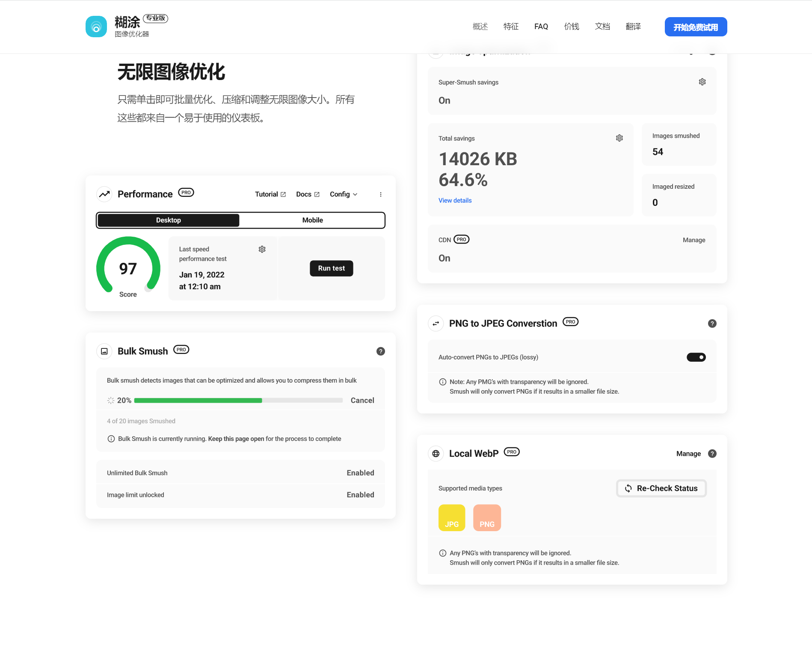The width and height of the screenshot is (812, 645).
Task: Click the bulk smush loading spinner icon
Action: coord(111,400)
